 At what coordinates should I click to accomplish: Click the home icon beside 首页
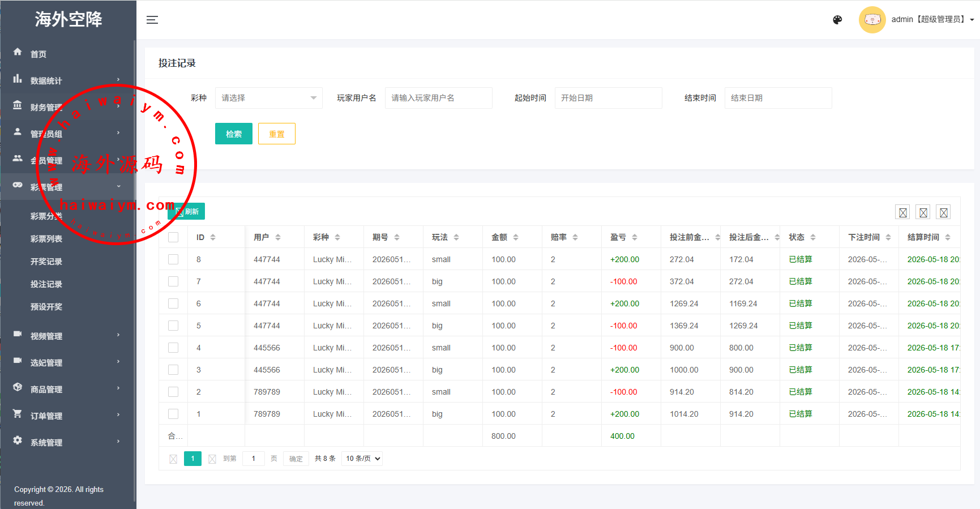18,52
